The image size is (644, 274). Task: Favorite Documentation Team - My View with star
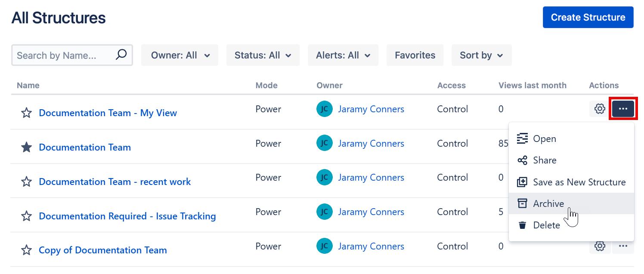[27, 113]
